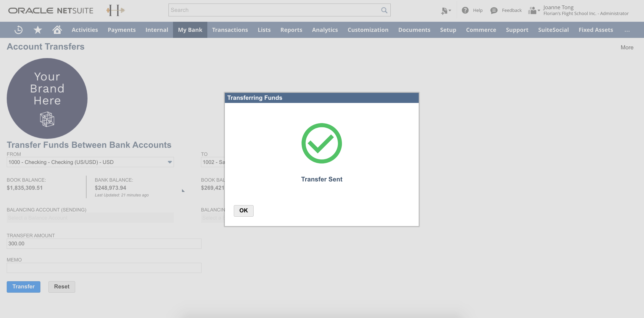
Task: Expand the FROM account dropdown
Action: coord(170,162)
